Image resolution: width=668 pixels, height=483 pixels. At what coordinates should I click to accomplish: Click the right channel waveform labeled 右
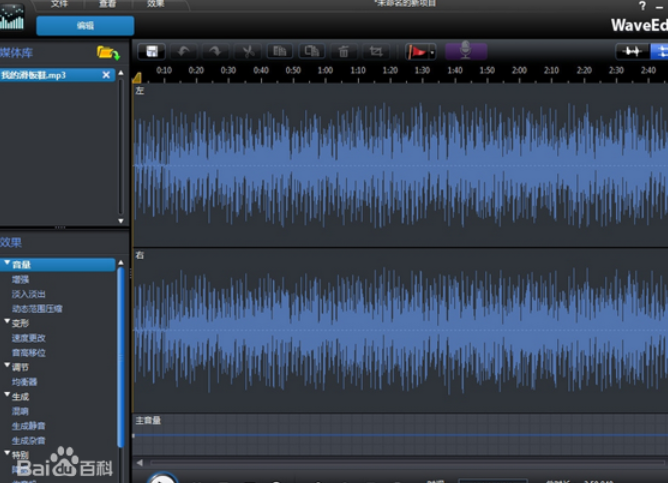pyautogui.click(x=400, y=330)
